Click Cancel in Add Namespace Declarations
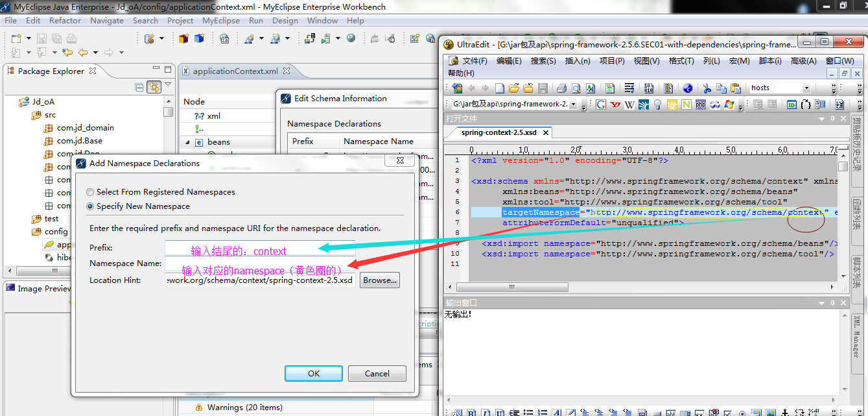The height and width of the screenshot is (416, 868). click(x=377, y=373)
